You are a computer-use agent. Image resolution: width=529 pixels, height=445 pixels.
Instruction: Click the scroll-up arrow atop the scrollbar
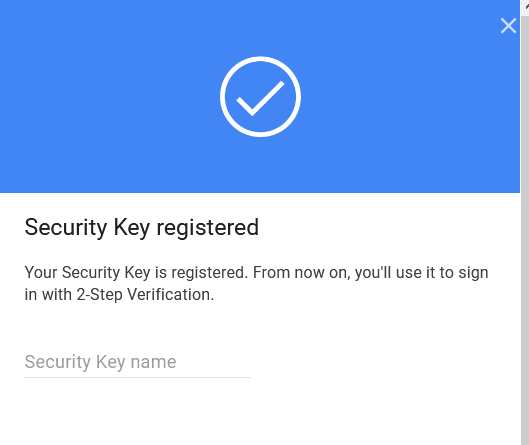526,5
